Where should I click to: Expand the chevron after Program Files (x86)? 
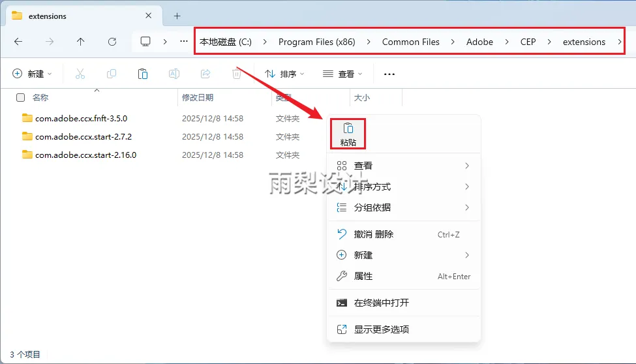(369, 42)
